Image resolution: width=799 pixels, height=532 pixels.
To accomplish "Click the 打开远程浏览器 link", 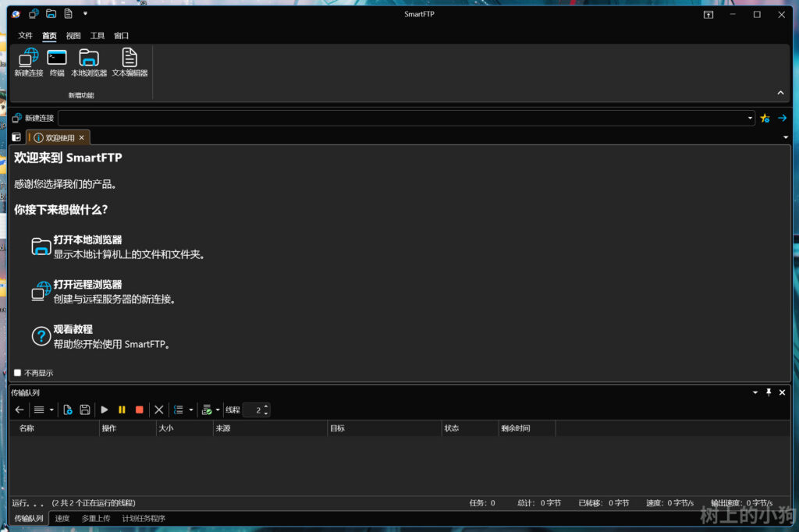I will click(x=87, y=285).
